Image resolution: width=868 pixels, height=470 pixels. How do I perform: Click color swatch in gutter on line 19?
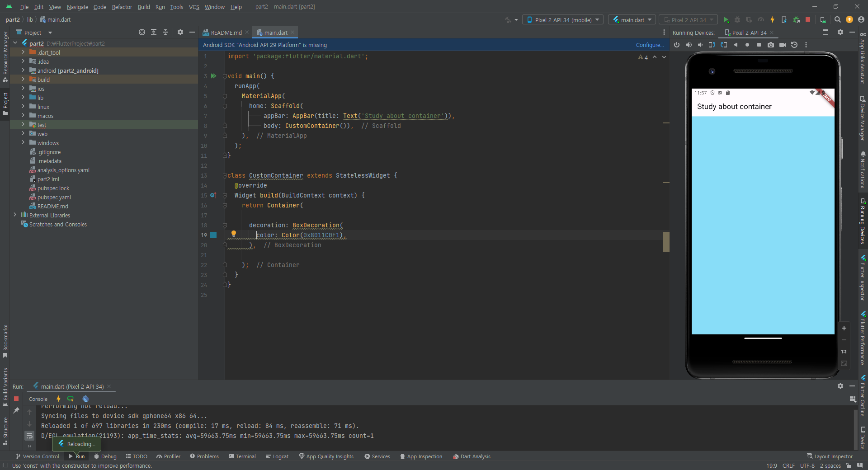point(213,235)
